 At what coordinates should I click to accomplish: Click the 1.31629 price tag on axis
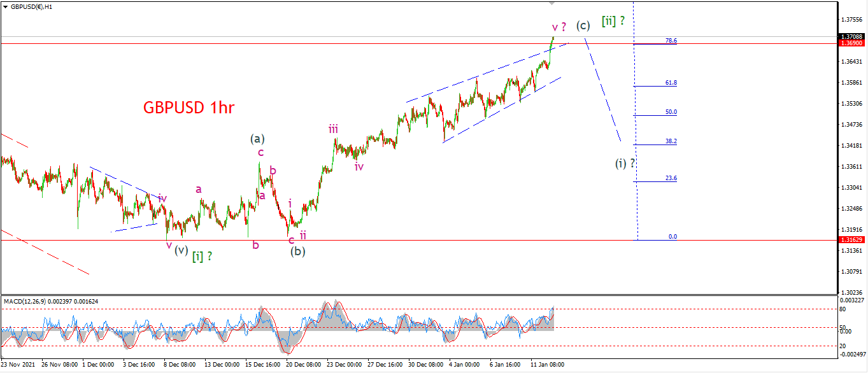(x=851, y=240)
